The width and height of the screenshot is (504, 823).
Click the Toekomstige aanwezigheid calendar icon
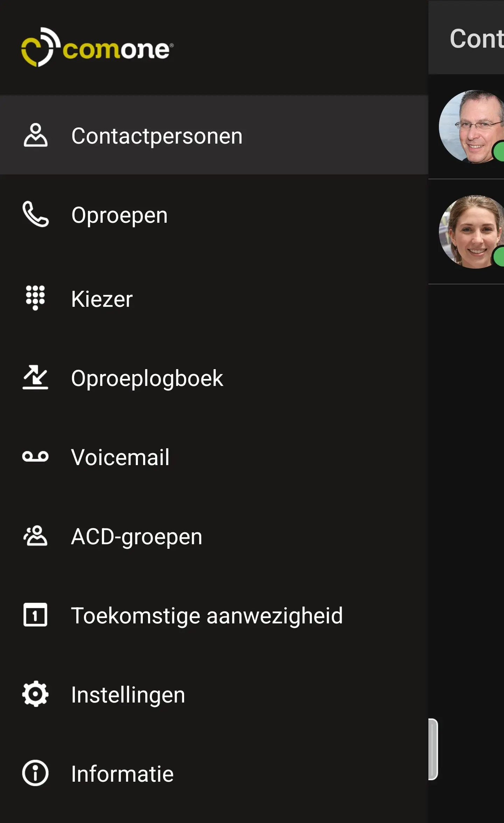click(x=35, y=615)
